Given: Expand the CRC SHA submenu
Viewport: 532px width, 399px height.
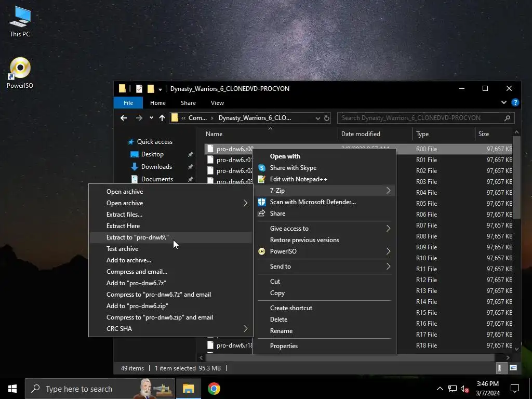Looking at the screenshot, I should (x=245, y=329).
